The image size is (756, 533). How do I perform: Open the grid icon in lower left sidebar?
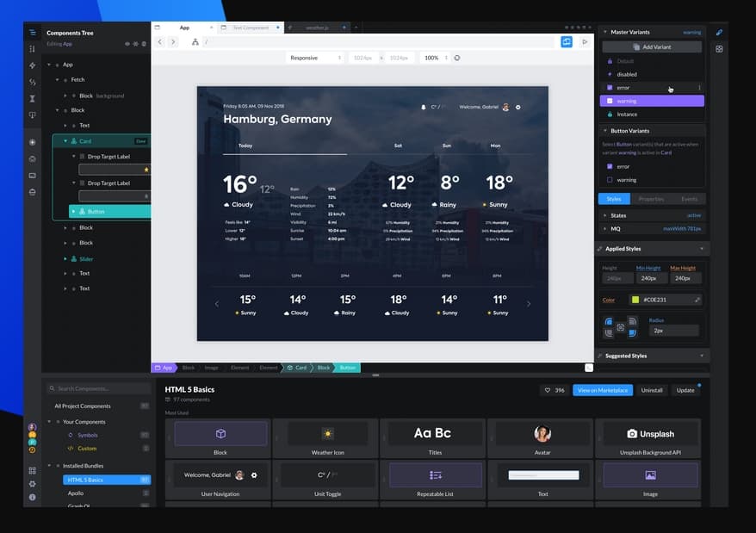pyautogui.click(x=33, y=470)
